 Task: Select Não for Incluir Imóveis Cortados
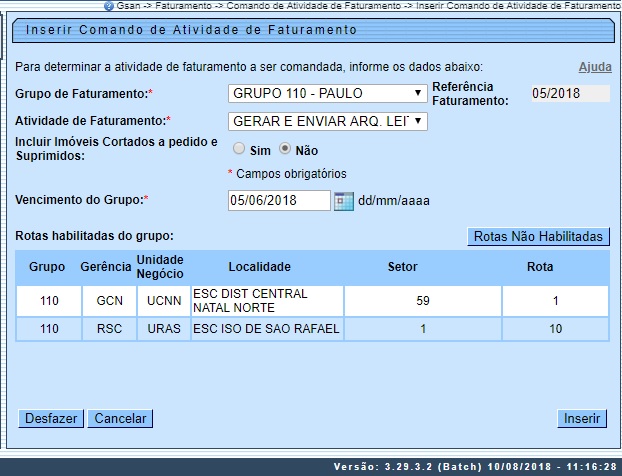285,149
